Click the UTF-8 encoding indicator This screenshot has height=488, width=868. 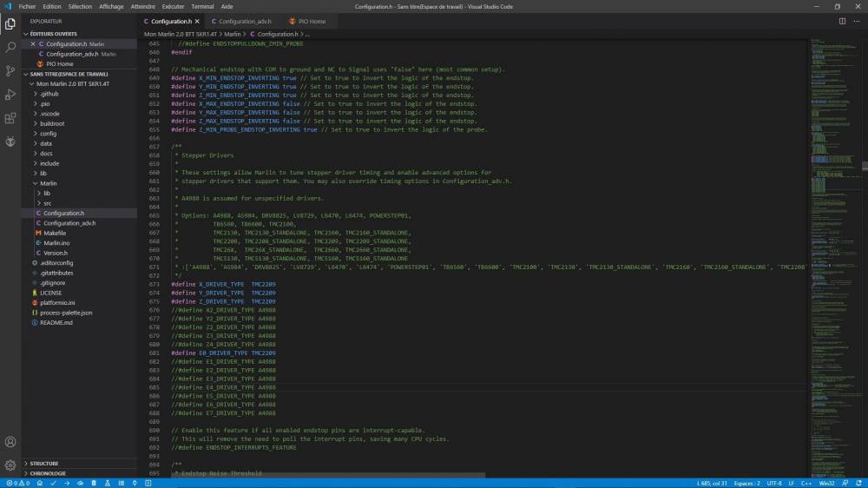pos(774,484)
